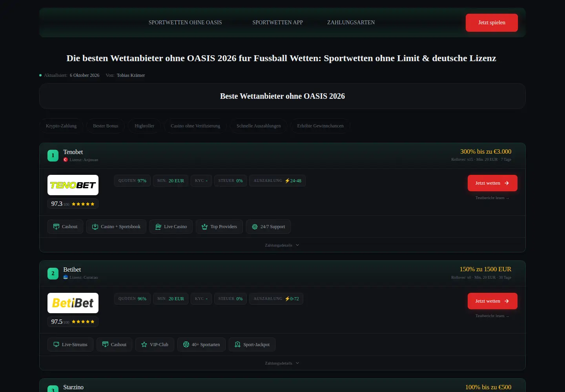Click the BetiBet logo image
565x392 pixels.
tap(73, 303)
